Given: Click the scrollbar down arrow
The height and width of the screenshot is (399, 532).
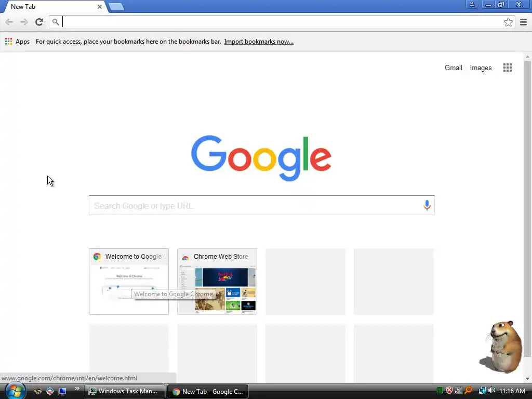Looking at the screenshot, I should pyautogui.click(x=527, y=379).
